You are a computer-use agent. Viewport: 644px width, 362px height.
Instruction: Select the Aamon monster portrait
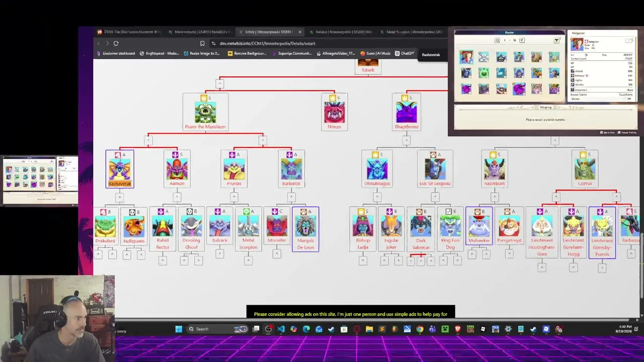177,169
